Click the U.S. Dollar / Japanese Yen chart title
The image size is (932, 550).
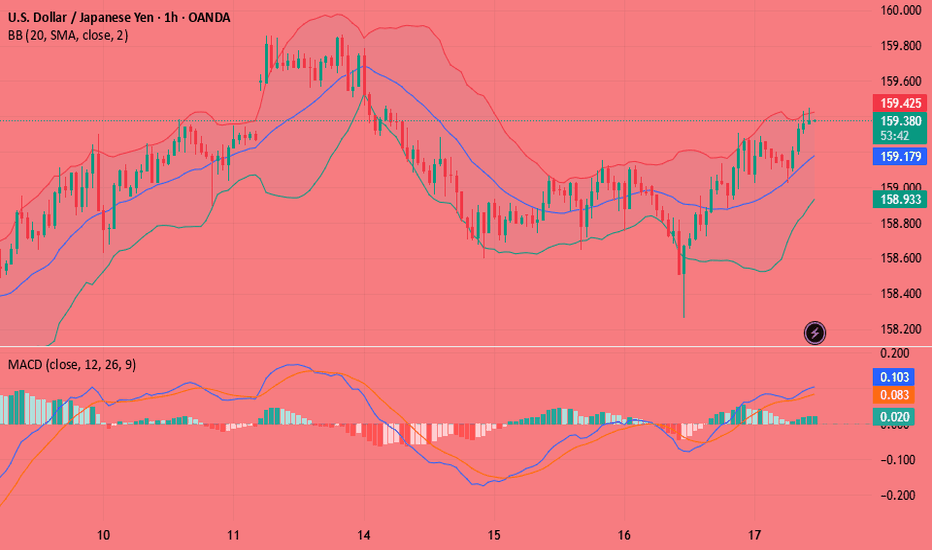coord(119,17)
